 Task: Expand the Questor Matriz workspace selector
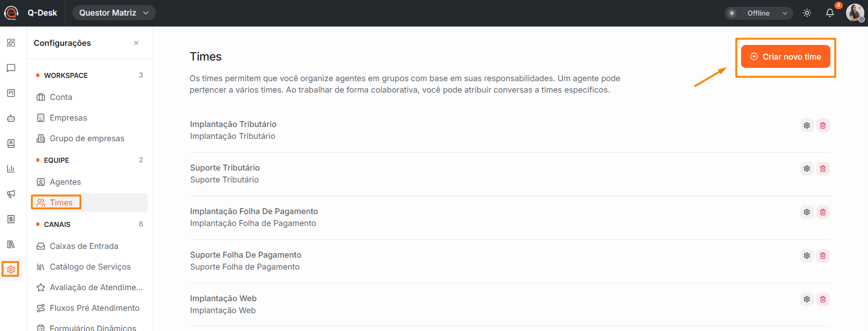point(114,13)
